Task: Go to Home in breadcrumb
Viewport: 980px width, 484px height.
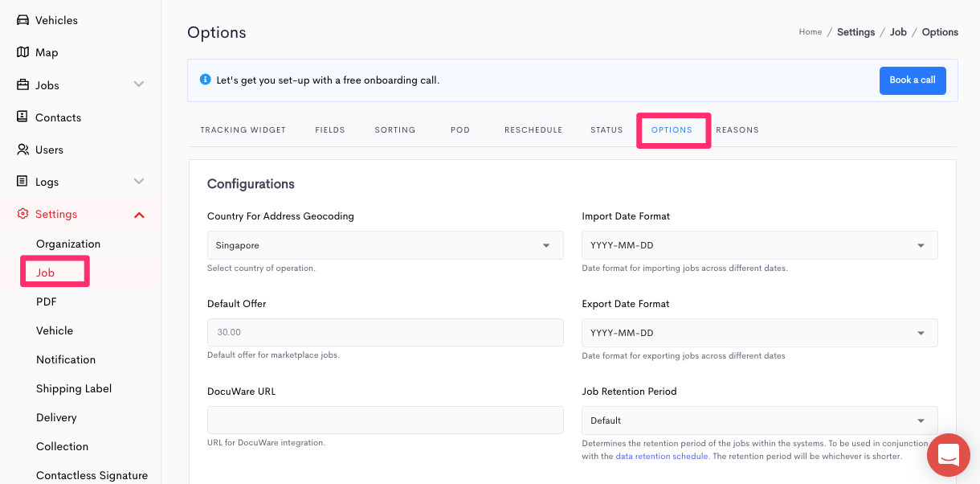Action: pos(811,32)
